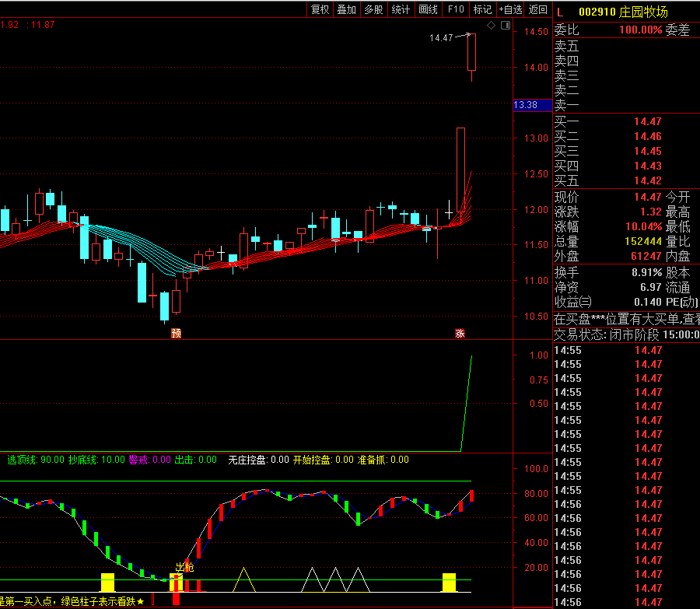Click the red 涨 marker under the chart
The image size is (700, 609).
[460, 333]
